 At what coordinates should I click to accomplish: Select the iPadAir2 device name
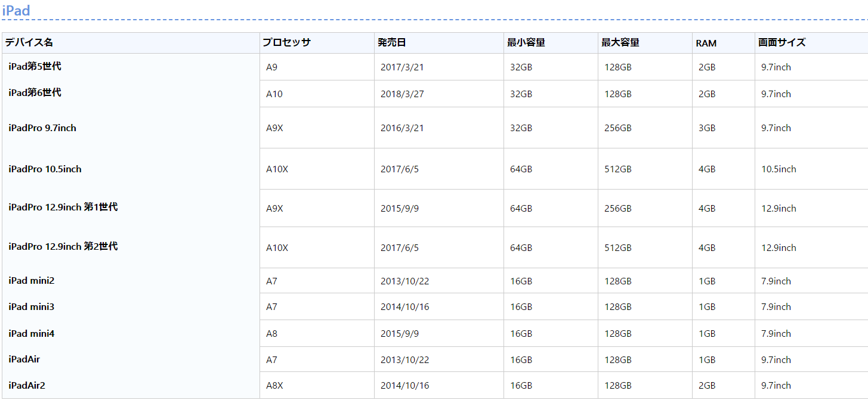[x=27, y=385]
